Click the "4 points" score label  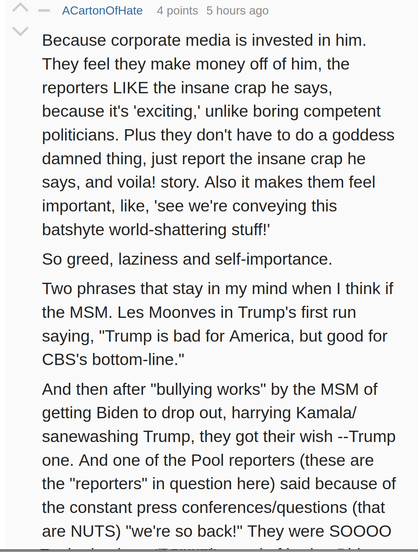177,11
